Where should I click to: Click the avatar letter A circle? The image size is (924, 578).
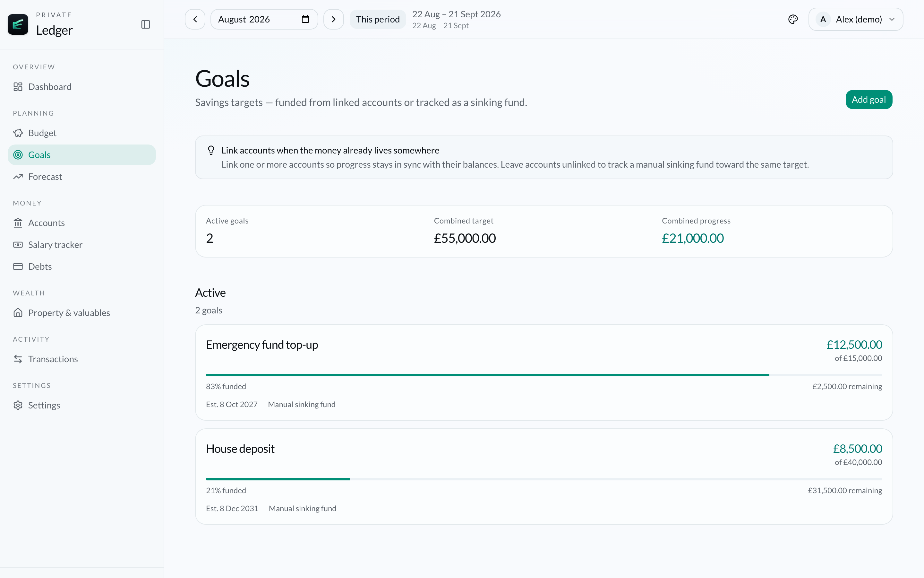pos(823,19)
